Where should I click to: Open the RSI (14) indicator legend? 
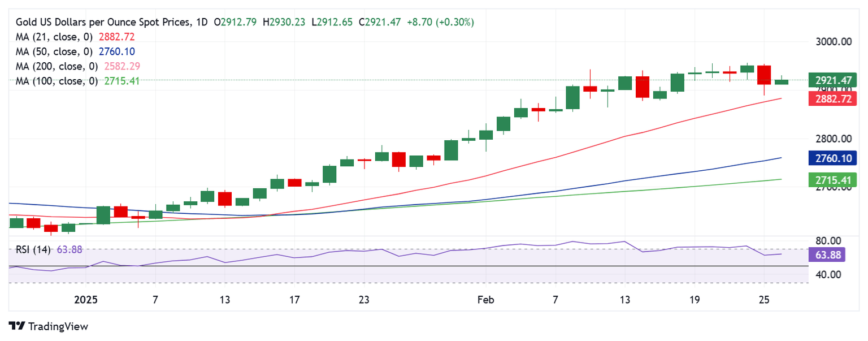click(33, 249)
